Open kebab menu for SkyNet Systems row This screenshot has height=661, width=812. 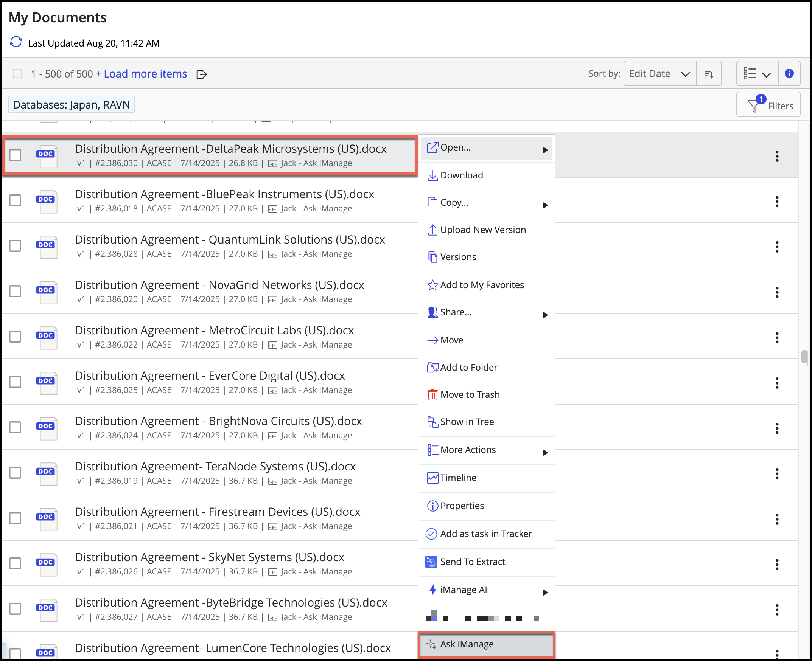(776, 564)
